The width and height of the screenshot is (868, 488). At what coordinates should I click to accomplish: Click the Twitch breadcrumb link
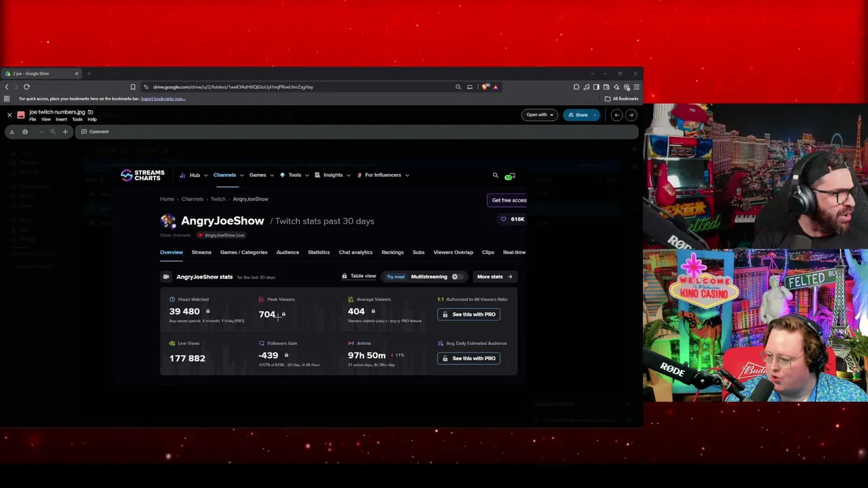tap(218, 199)
